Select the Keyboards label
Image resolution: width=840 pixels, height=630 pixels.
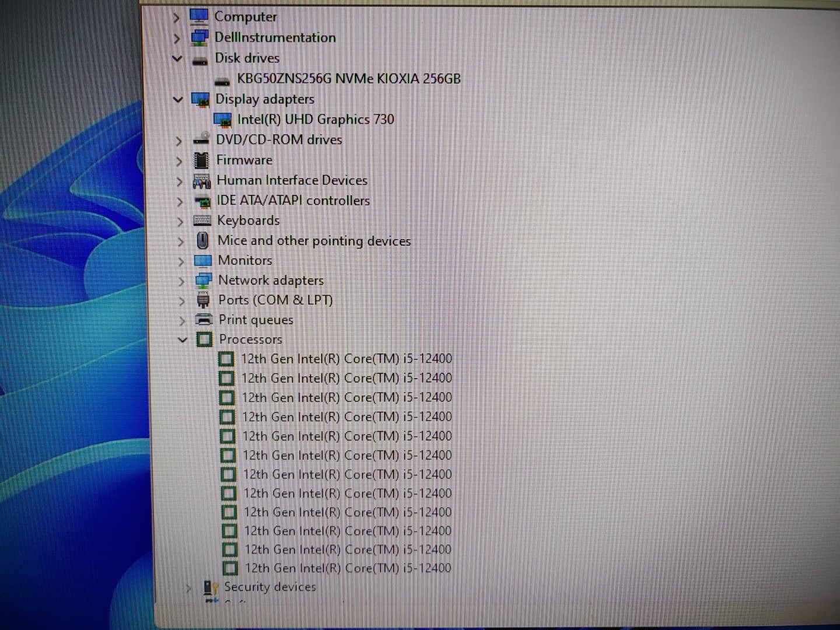click(249, 220)
